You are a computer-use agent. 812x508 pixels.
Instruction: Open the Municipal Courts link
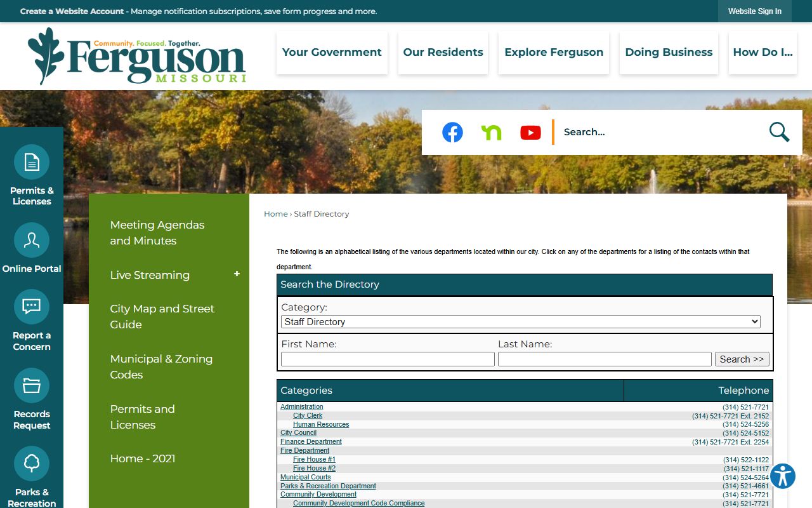click(x=306, y=478)
